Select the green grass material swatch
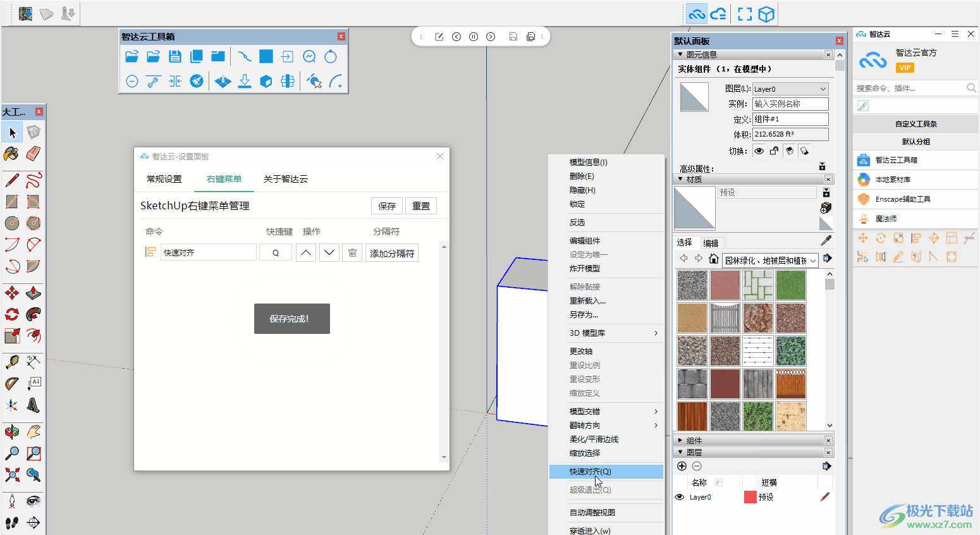The height and width of the screenshot is (535, 980). [x=791, y=285]
